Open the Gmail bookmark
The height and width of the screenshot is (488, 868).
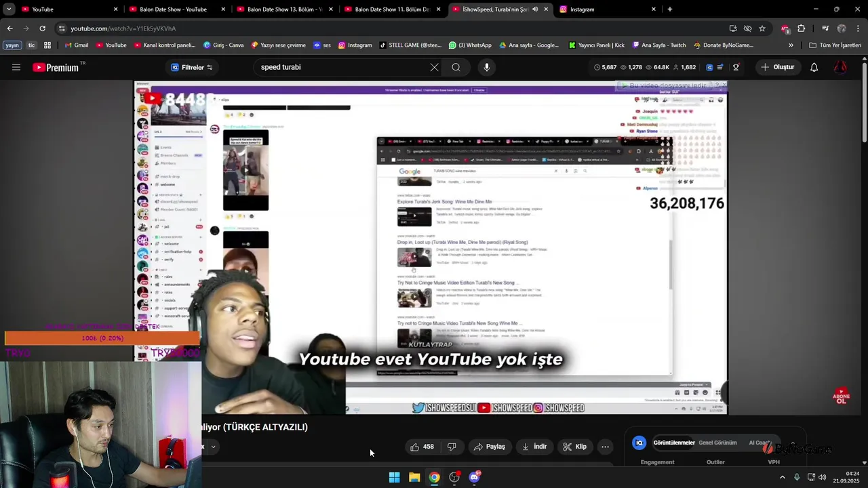[76, 45]
